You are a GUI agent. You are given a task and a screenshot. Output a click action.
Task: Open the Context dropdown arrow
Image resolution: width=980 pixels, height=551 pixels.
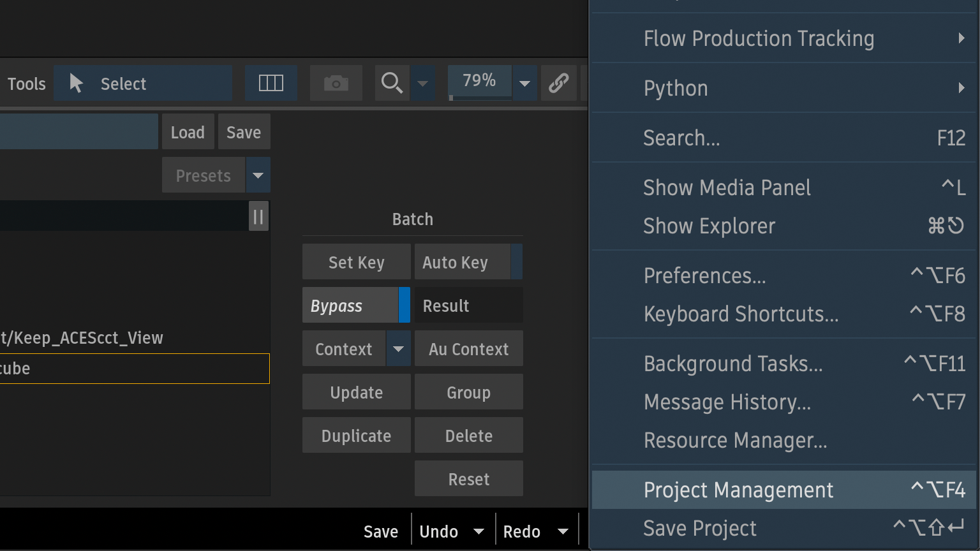(x=398, y=349)
